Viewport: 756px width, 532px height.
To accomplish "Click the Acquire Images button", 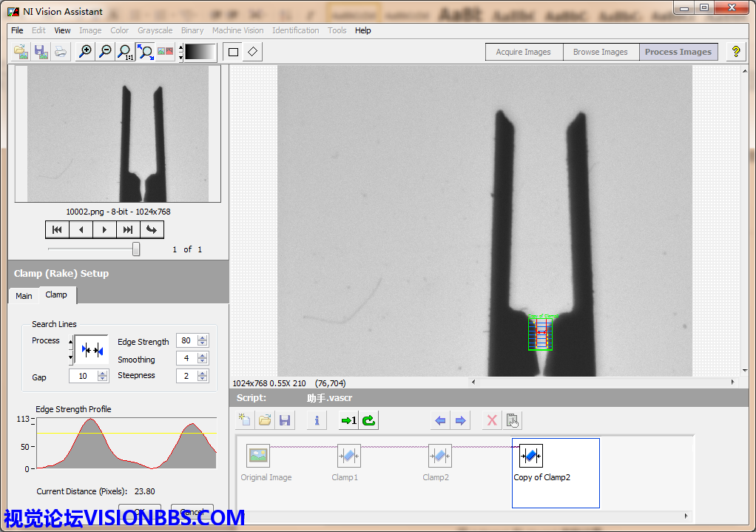I will 523,52.
